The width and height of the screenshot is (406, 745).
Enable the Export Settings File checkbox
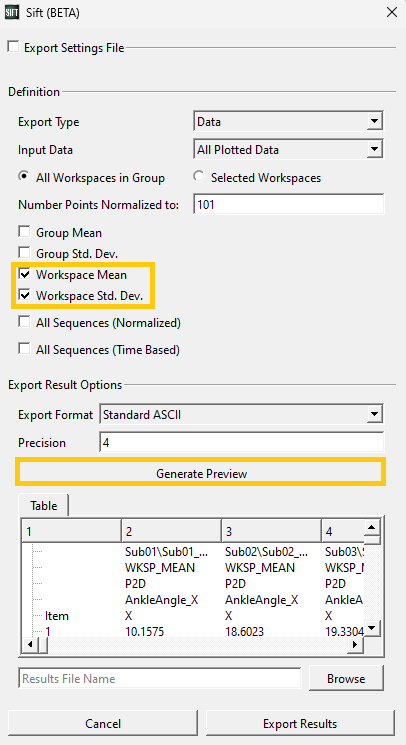click(x=13, y=47)
